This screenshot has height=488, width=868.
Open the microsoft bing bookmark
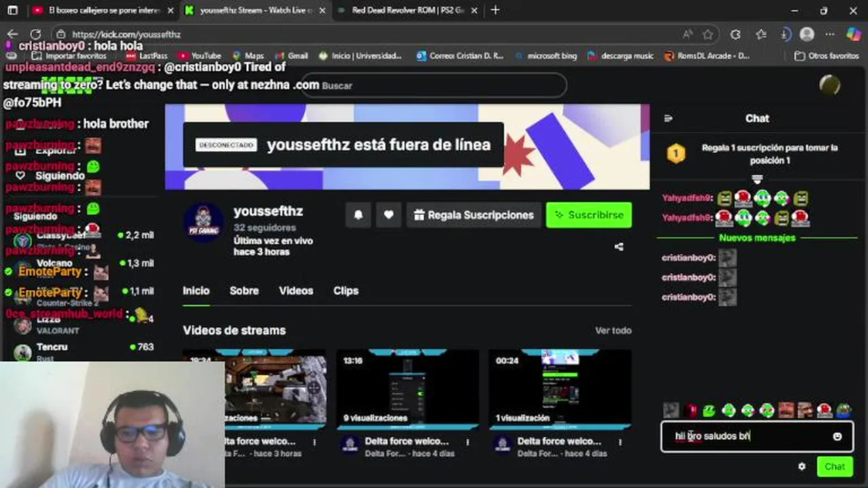tap(546, 56)
